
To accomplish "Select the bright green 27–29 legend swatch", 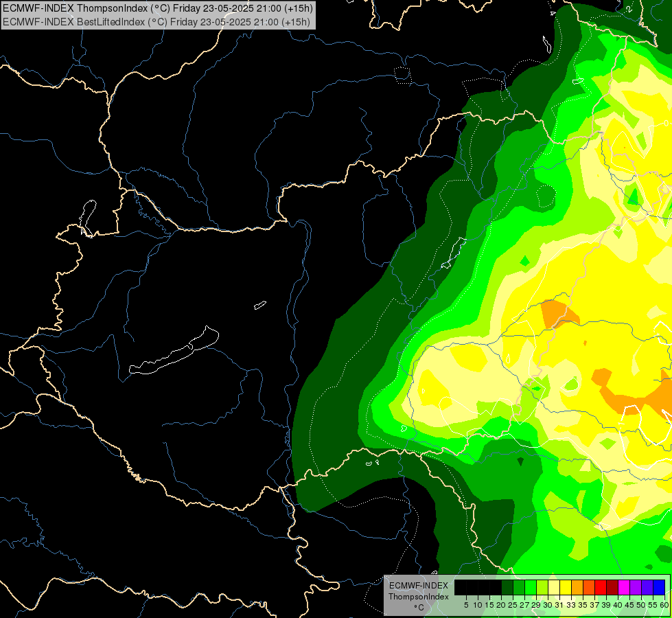I will (531, 588).
